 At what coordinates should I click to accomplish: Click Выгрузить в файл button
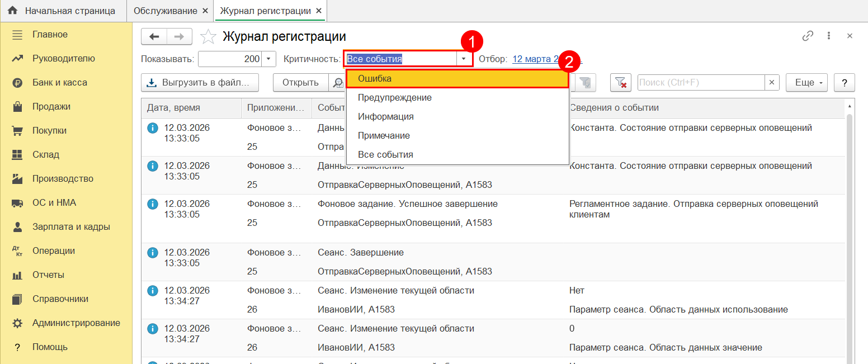200,83
